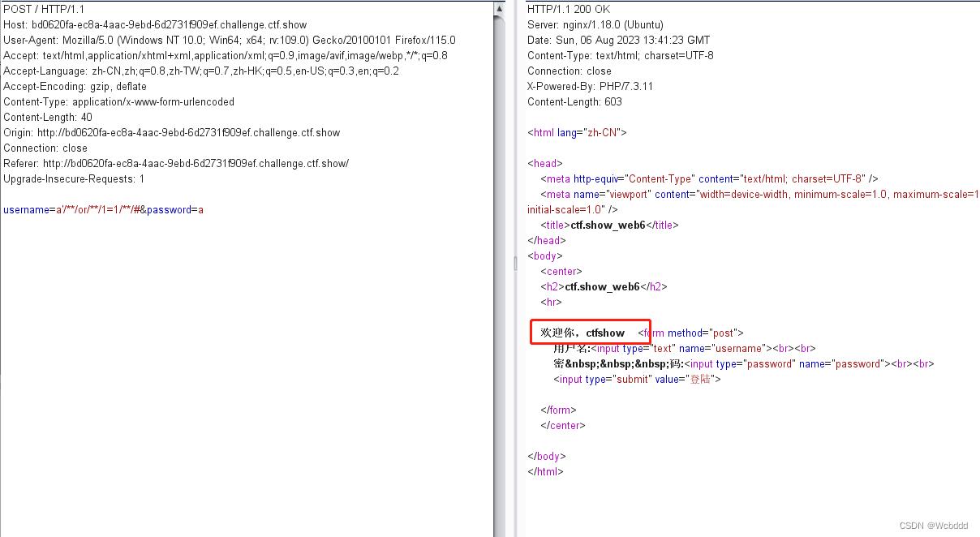Click the request pane scroll-up arrow
The width and height of the screenshot is (980, 537).
click(499, 9)
